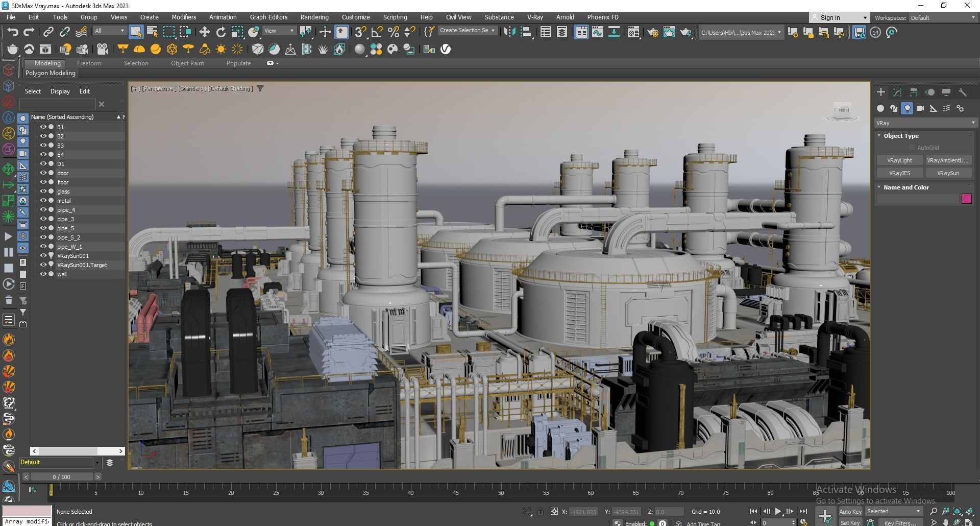Viewport: 980px width, 526px height.
Task: Click the VRayAmbientLight button
Action: click(948, 160)
